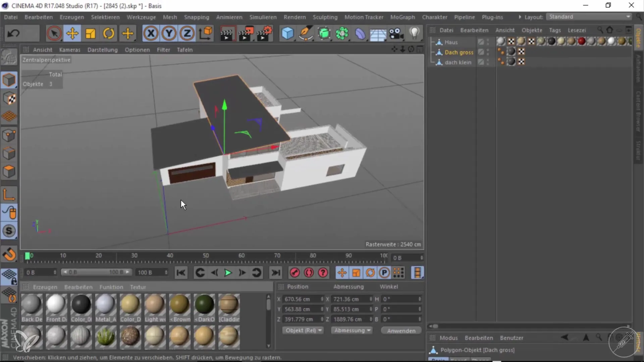Open Render Settings icon

click(265, 34)
